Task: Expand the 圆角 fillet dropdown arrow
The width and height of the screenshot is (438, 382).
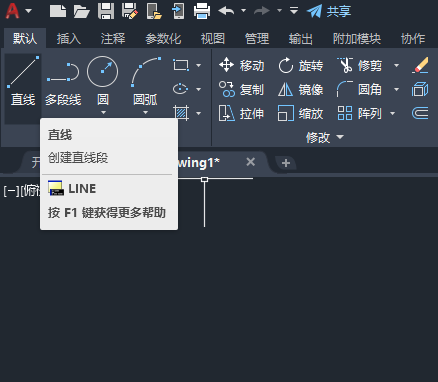Action: [x=396, y=89]
